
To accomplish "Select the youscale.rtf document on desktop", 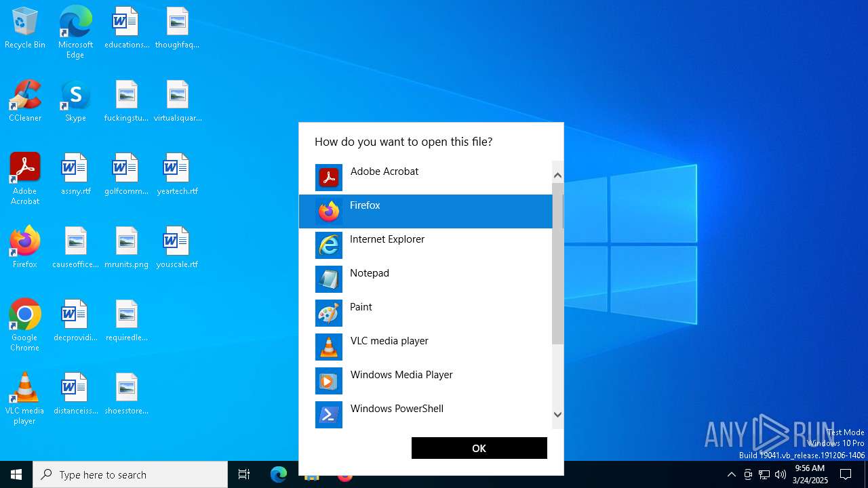I will 177,248.
